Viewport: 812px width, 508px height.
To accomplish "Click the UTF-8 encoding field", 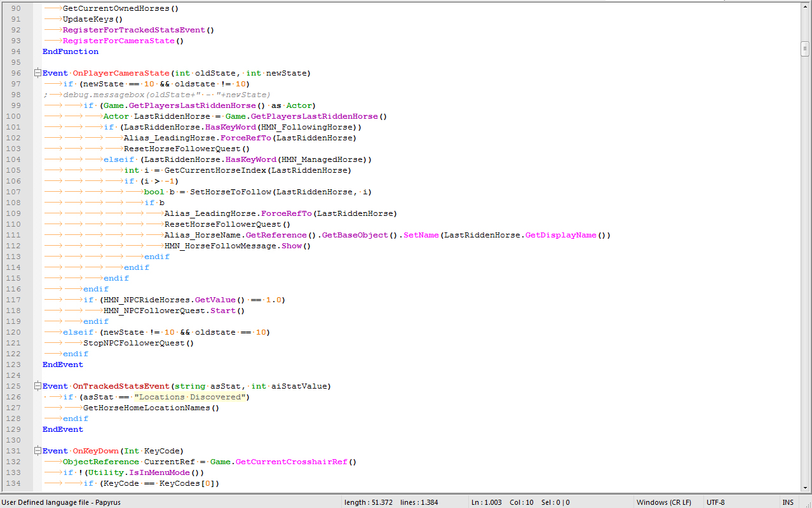I will point(715,502).
